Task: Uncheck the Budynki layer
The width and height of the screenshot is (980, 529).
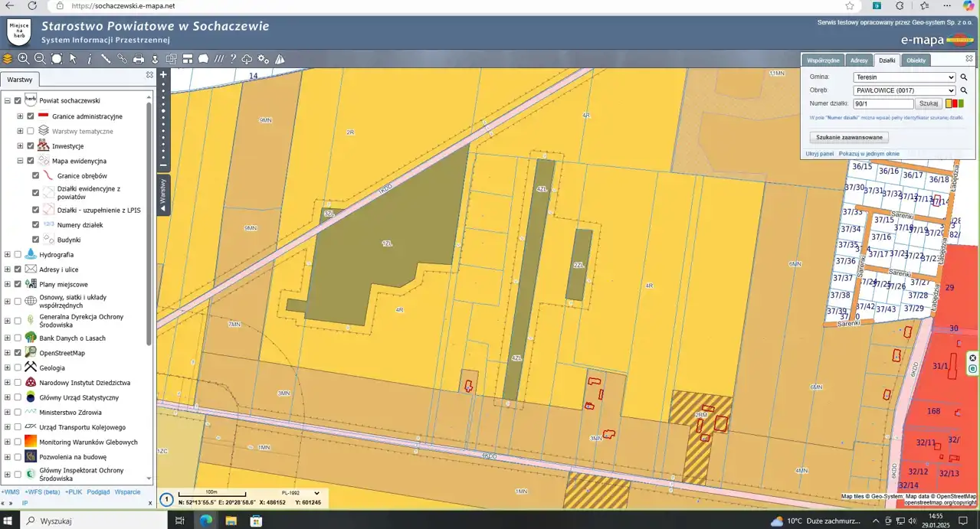Action: coord(35,240)
